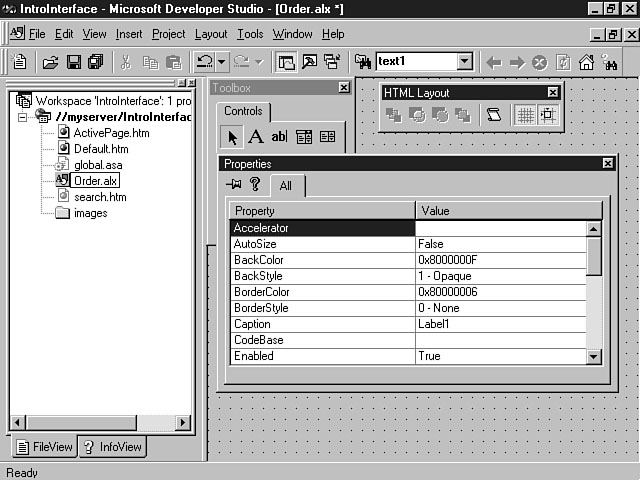The height and width of the screenshot is (480, 640).
Task: Click the pushpin icon in Properties
Action: [x=234, y=184]
